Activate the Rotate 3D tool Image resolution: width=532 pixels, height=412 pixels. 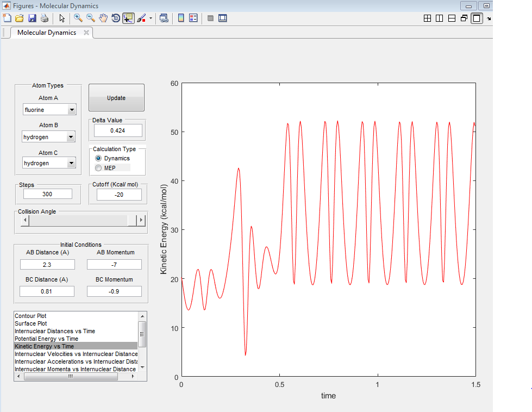pos(116,18)
